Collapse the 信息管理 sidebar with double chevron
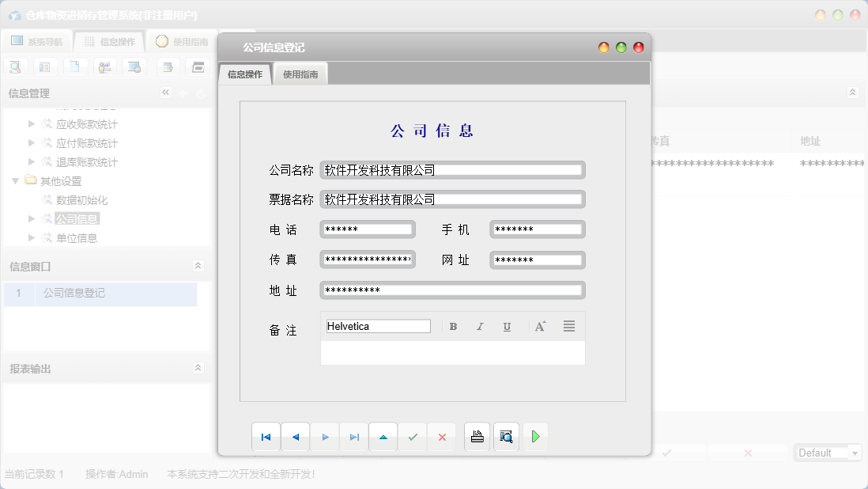 click(x=165, y=93)
